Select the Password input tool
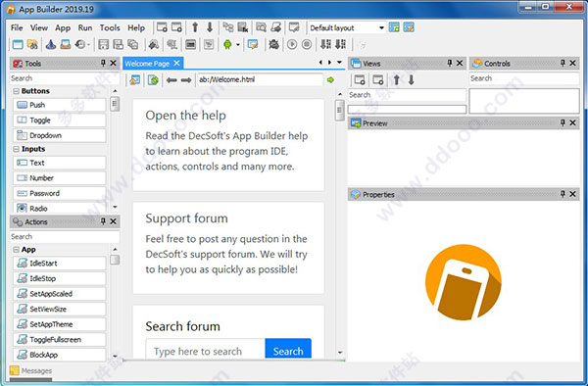The height and width of the screenshot is (386, 588). 59,193
